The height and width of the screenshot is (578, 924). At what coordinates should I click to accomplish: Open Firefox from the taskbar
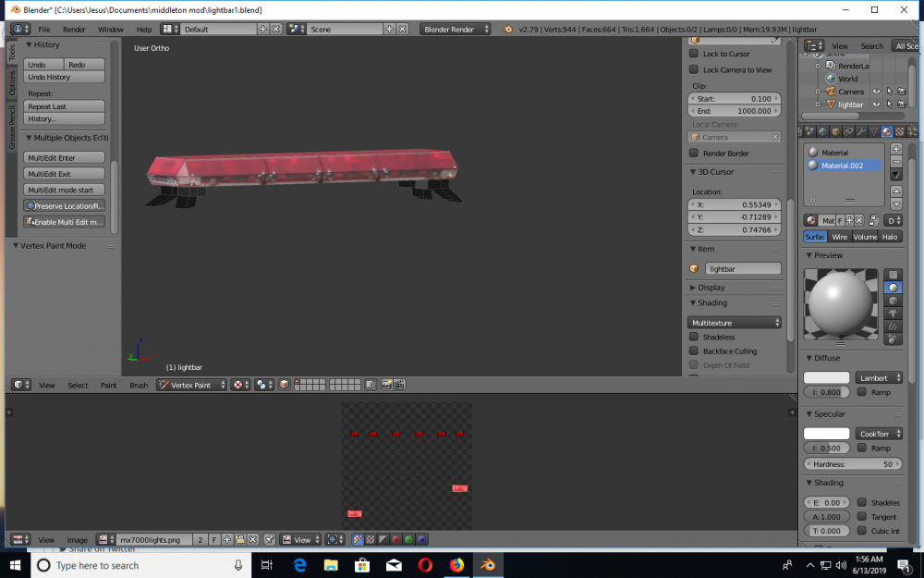click(x=456, y=565)
